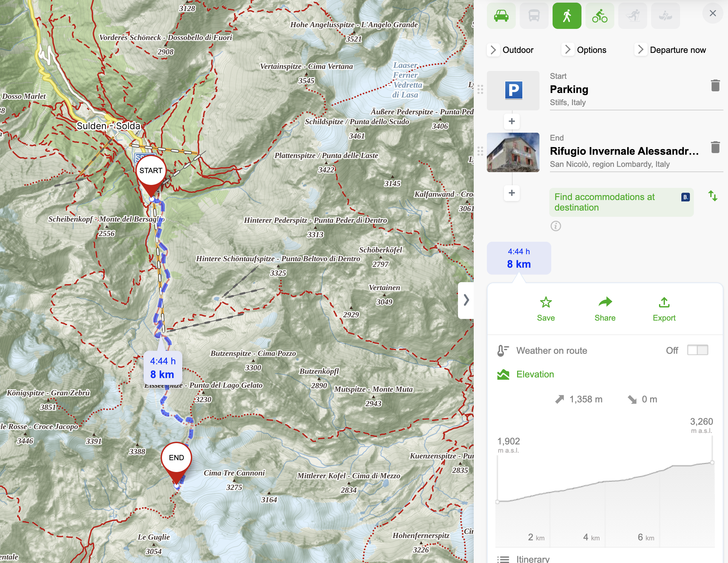Select the car travel mode icon
728x563 pixels.
(x=501, y=16)
